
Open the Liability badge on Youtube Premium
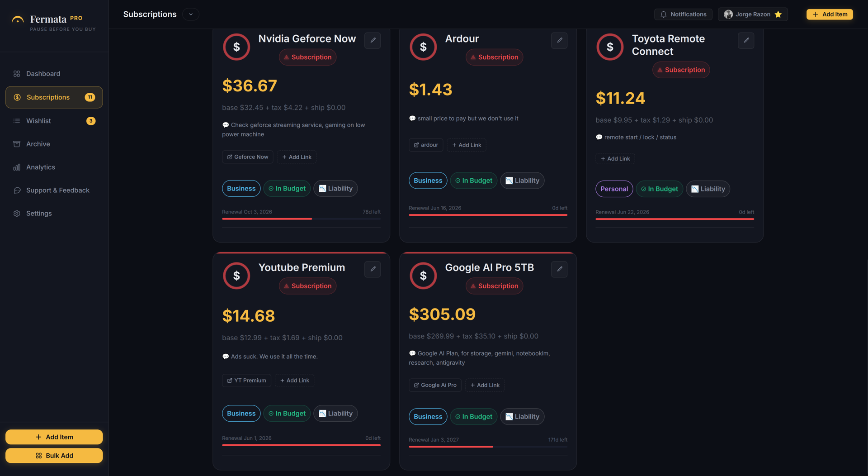coord(335,414)
